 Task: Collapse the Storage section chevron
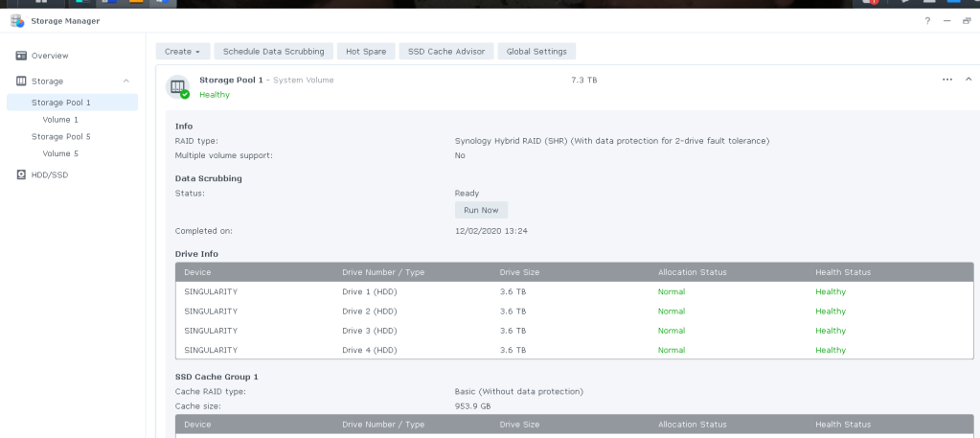coord(126,81)
